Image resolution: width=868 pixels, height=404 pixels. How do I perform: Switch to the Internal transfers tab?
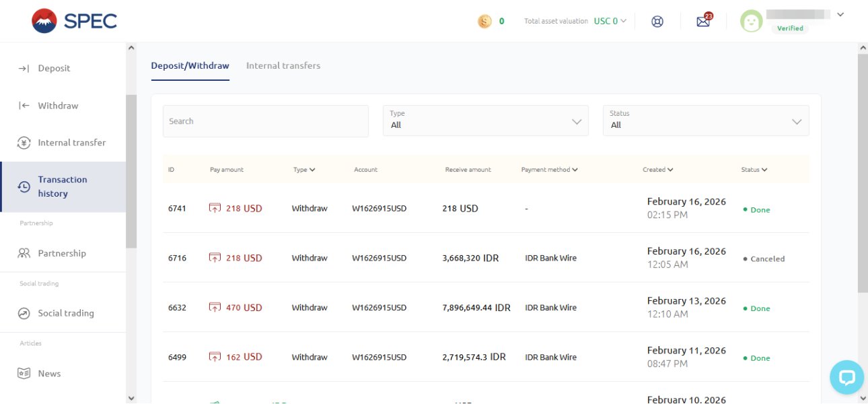(283, 66)
